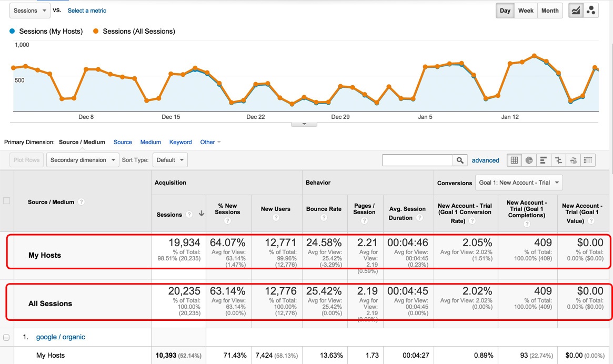Viewport: 613px width, 364px height.
Task: Choose Keyword as the primary dimension
Action: point(180,142)
